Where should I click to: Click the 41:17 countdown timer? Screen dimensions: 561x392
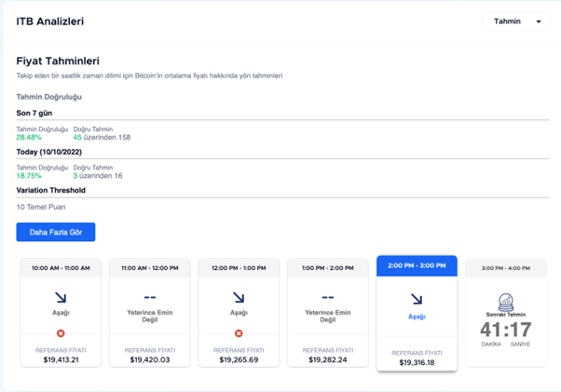pyautogui.click(x=505, y=330)
